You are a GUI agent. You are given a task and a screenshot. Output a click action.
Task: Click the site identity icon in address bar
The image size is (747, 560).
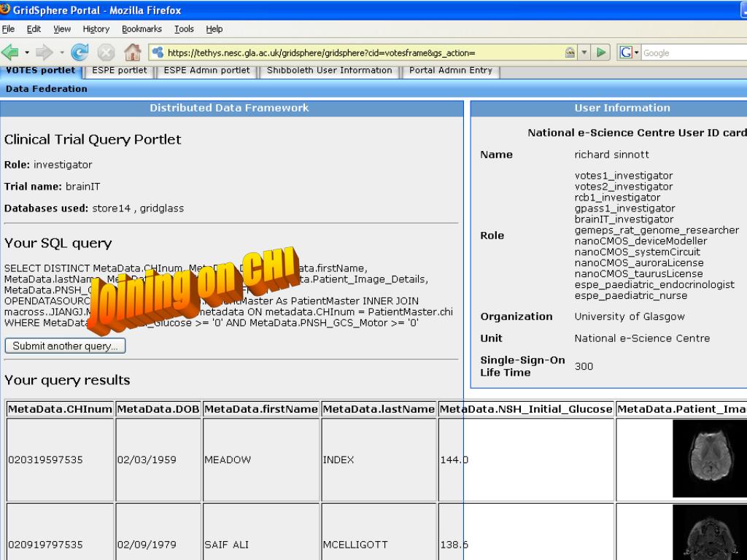pyautogui.click(x=158, y=52)
